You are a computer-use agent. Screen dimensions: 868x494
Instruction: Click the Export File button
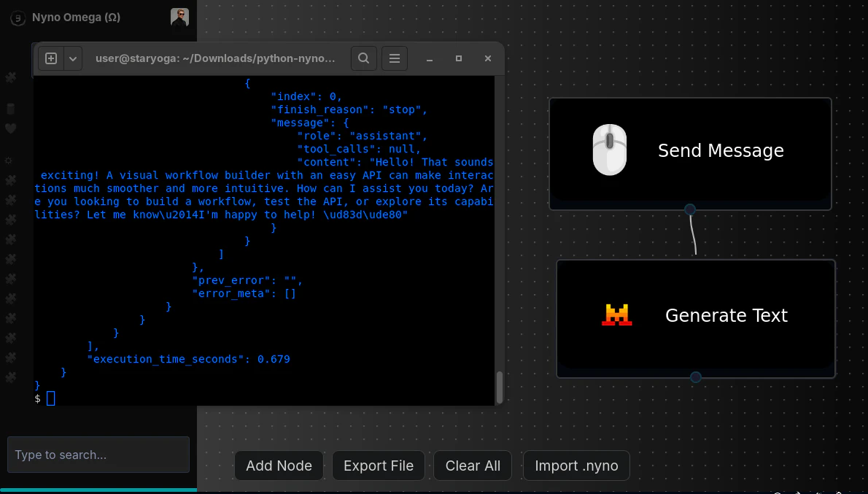[379, 466]
